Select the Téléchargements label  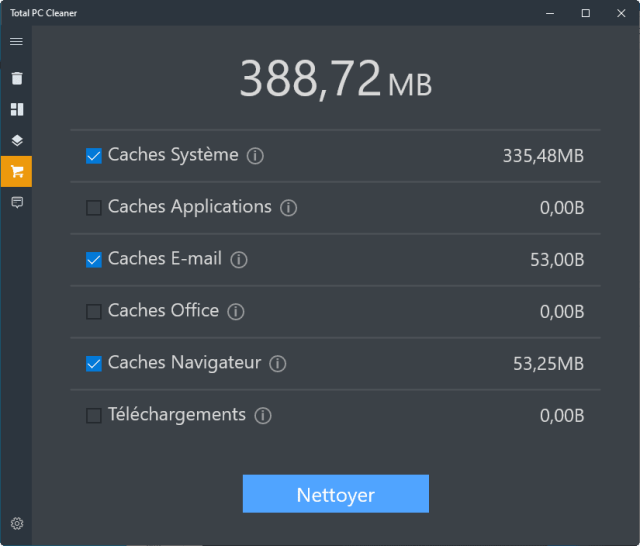point(177,415)
